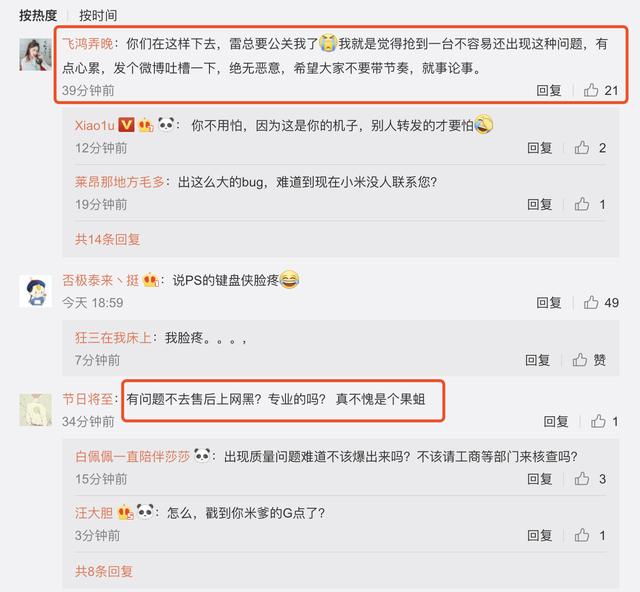Expand 共14条回复 replies
The image size is (640, 592).
[x=107, y=239]
